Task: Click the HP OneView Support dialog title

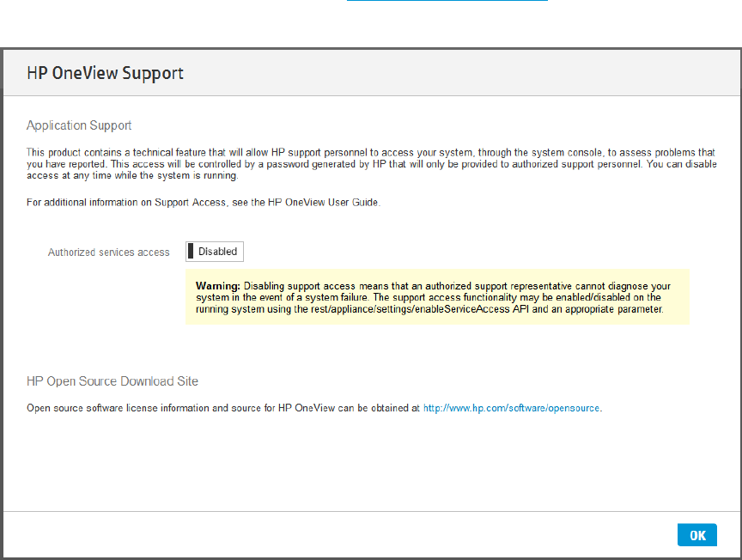Action: click(x=105, y=73)
